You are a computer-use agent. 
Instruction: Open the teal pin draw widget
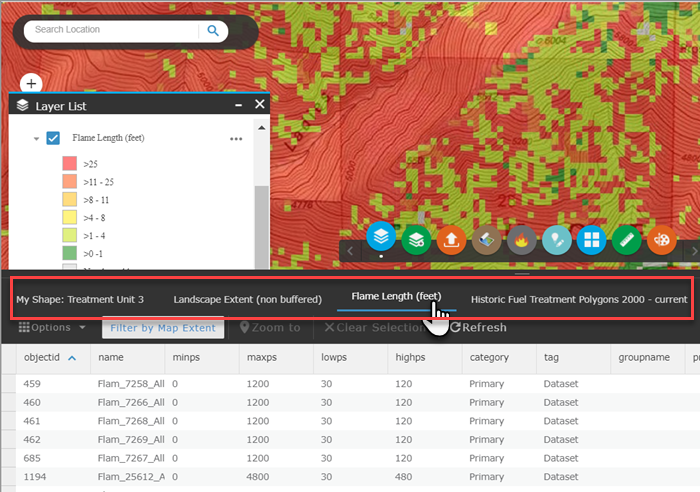pos(557,240)
